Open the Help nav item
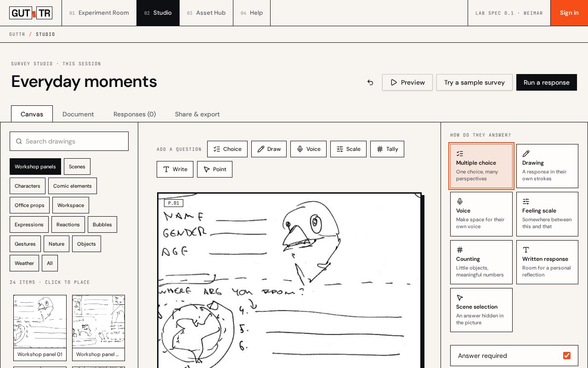588x368 pixels. click(252, 13)
